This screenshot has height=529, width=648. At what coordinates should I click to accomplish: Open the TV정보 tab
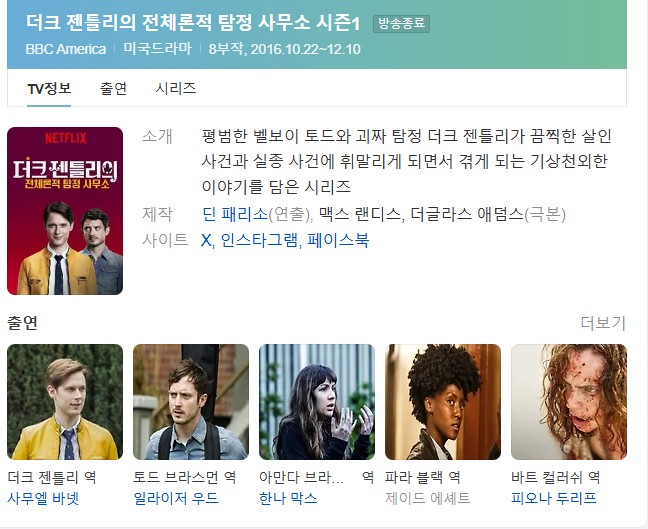(49, 88)
